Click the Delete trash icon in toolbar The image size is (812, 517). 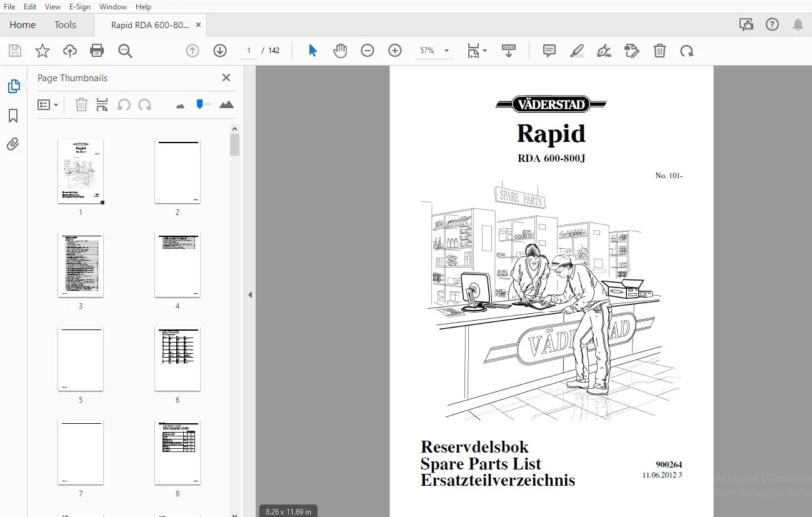click(x=659, y=51)
